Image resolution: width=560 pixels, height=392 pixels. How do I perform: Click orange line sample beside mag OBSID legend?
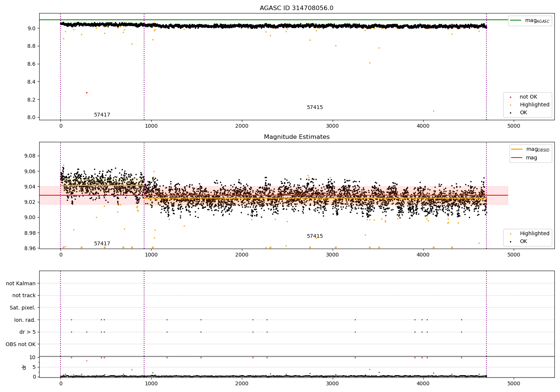click(x=517, y=149)
